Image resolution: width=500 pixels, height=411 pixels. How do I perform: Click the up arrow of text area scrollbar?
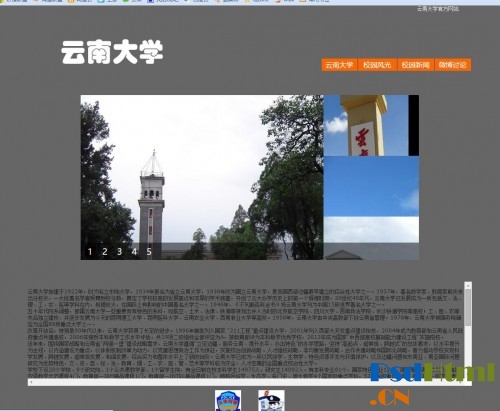click(468, 286)
